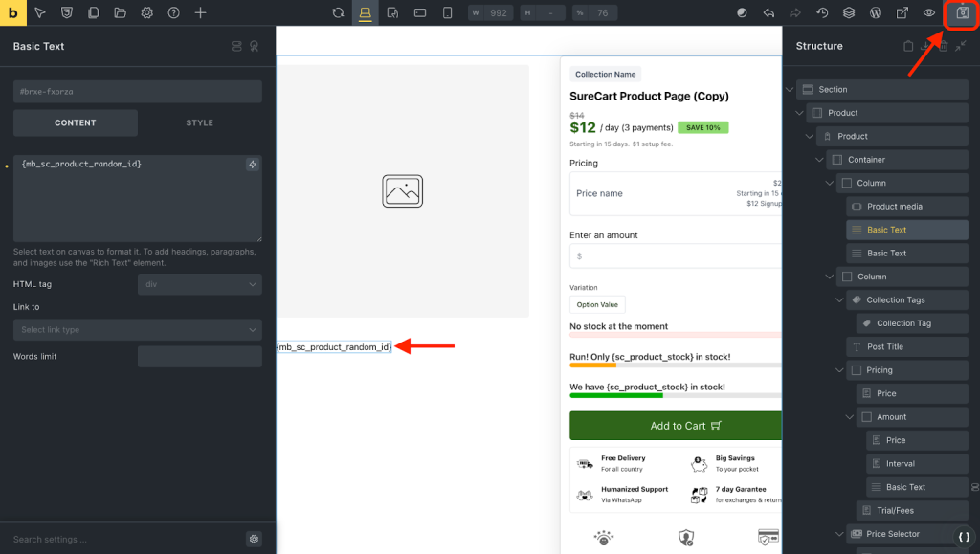Toggle preview mode with eye icon
This screenshot has height=554, width=980.
point(928,13)
